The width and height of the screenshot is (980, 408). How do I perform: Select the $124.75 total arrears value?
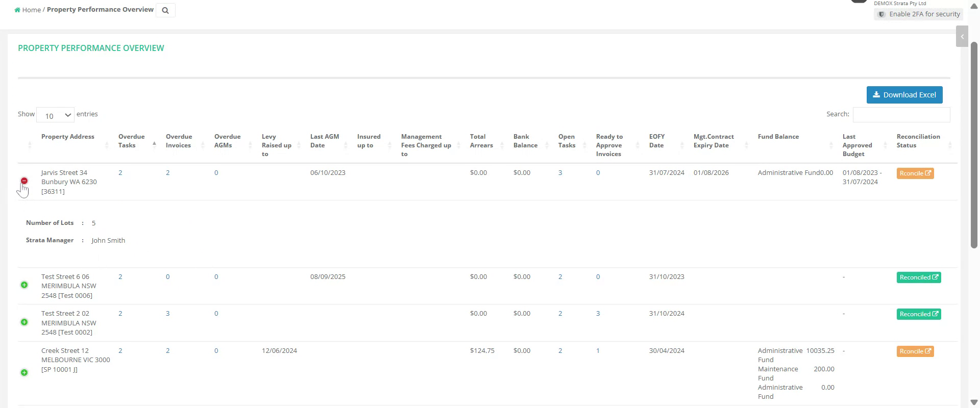tap(482, 351)
